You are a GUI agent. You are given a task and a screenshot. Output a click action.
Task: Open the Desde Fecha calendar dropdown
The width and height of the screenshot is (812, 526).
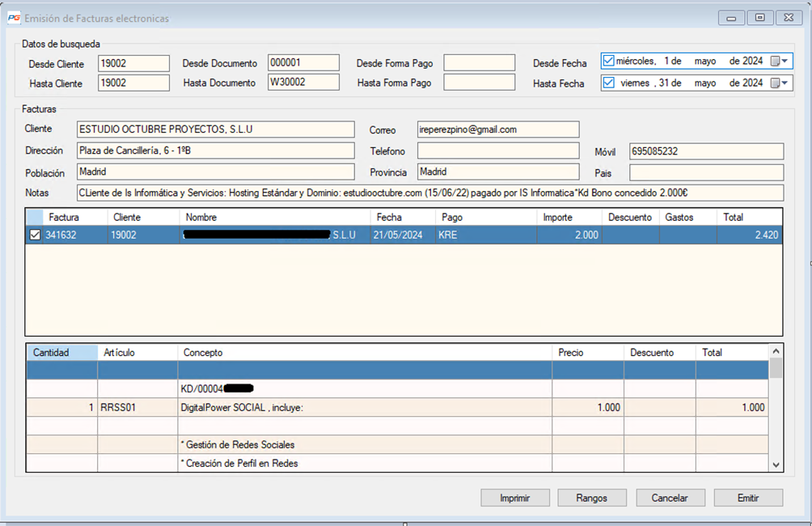click(x=780, y=62)
